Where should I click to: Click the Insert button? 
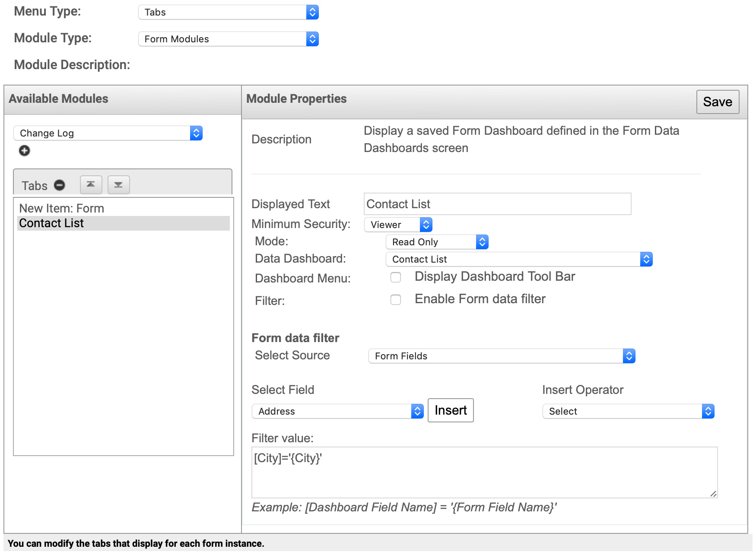coord(451,410)
